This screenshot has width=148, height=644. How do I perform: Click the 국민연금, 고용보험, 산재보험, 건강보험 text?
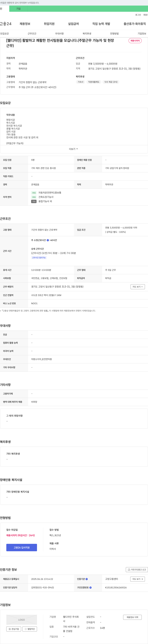coord(49,278)
